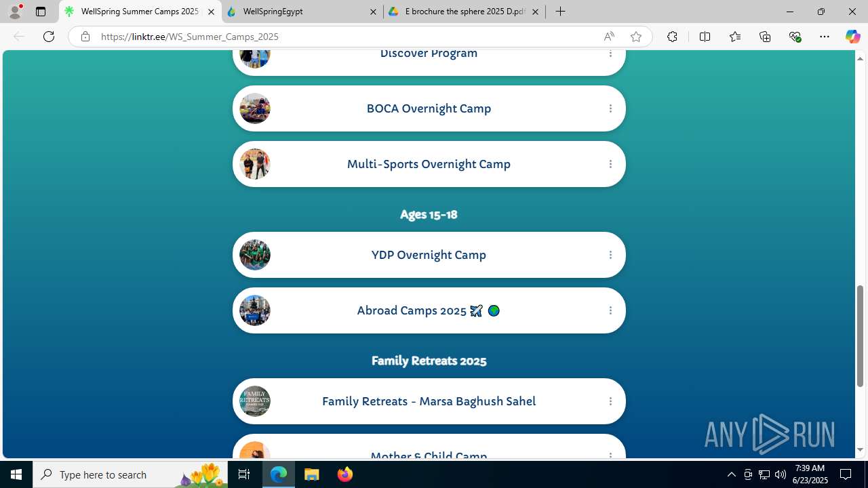Click the BOCA Overnight Camp thumbnail image

(255, 108)
